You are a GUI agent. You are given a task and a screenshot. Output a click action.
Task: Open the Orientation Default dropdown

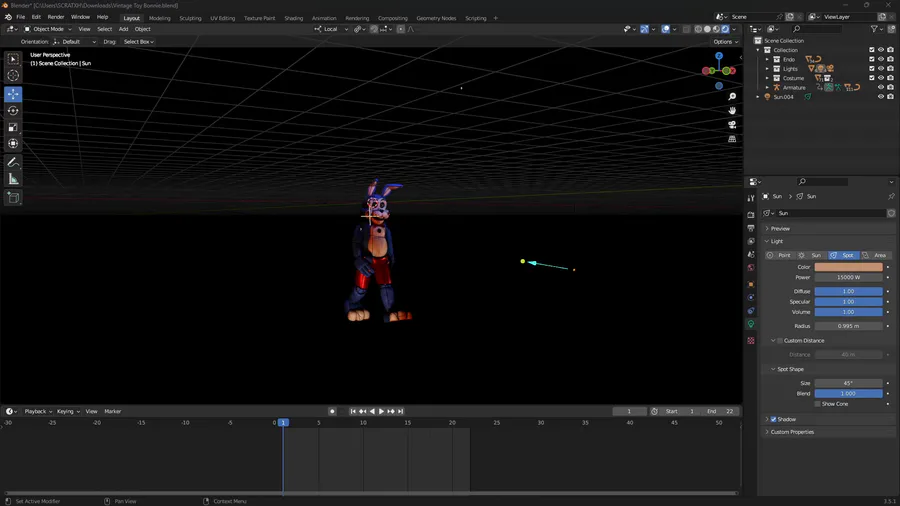click(x=75, y=42)
